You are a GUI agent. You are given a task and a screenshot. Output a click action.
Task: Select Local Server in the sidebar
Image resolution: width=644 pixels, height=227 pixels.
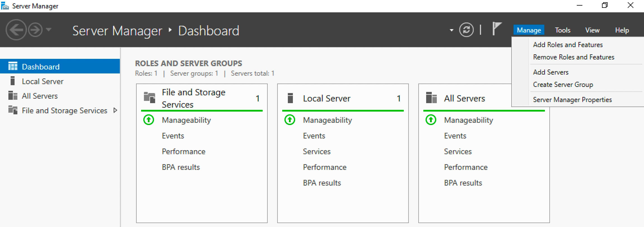60,81
